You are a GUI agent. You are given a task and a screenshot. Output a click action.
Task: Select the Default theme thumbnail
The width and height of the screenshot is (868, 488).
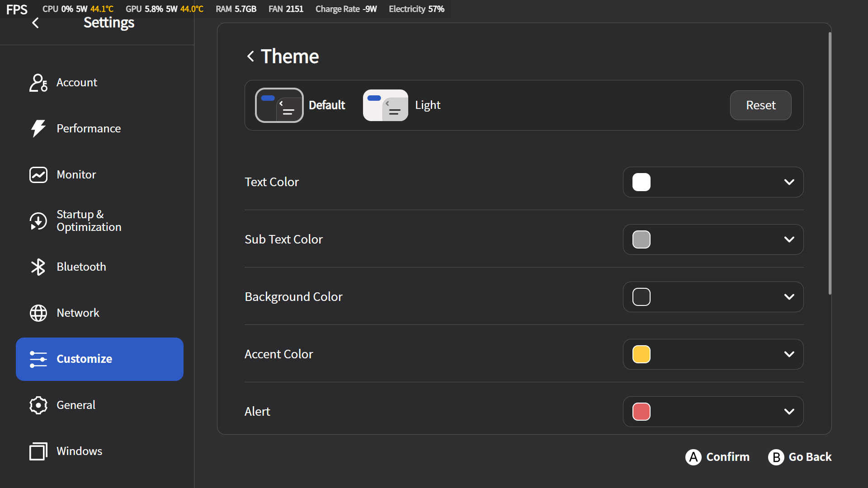click(279, 105)
